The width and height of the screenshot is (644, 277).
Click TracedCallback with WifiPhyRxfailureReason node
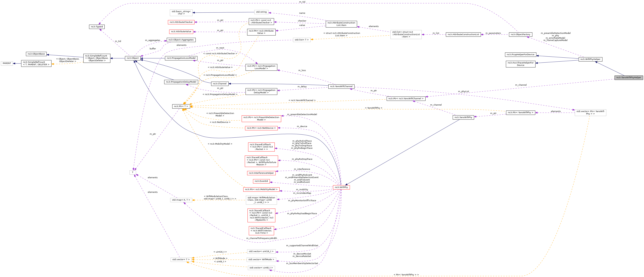[261, 161]
